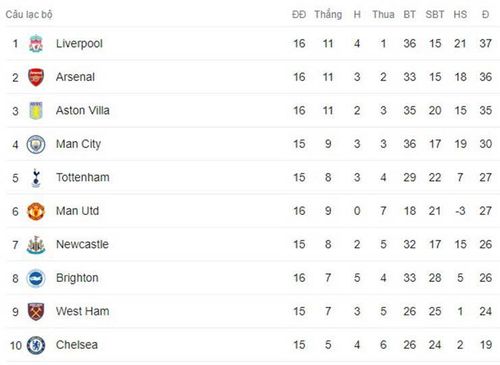Click the Thua column header
The image size is (500, 365).
tap(383, 15)
